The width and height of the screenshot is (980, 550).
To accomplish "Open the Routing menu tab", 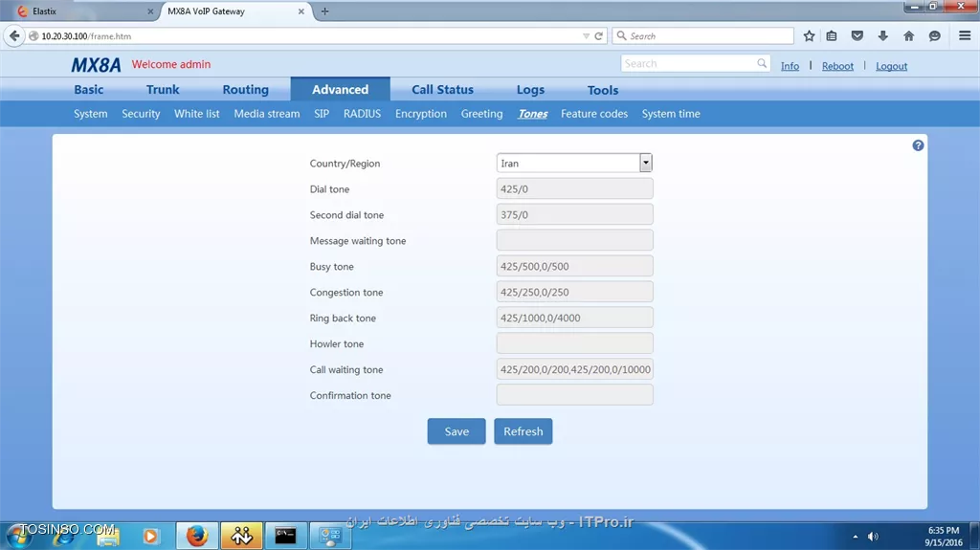I will (x=246, y=89).
